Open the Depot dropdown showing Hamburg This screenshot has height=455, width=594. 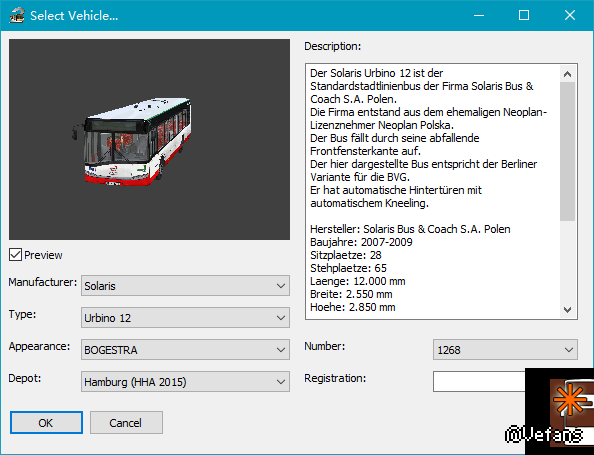point(185,382)
